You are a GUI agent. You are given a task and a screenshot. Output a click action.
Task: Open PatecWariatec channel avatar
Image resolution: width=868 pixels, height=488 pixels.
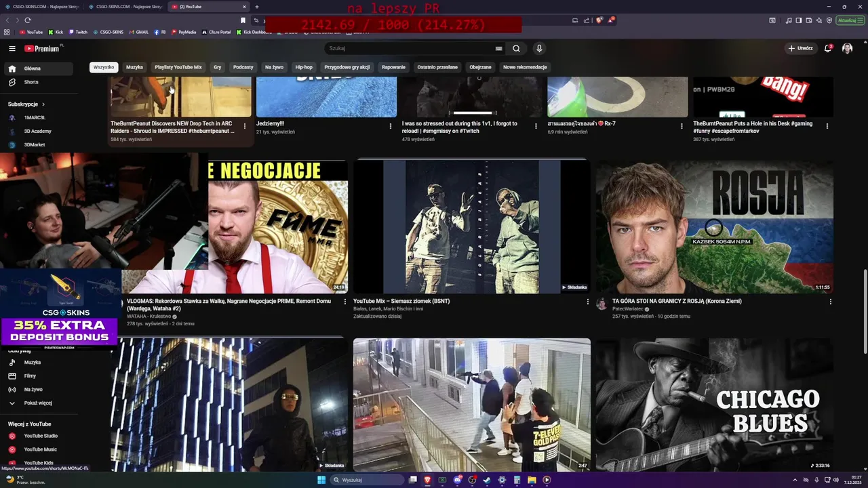601,304
